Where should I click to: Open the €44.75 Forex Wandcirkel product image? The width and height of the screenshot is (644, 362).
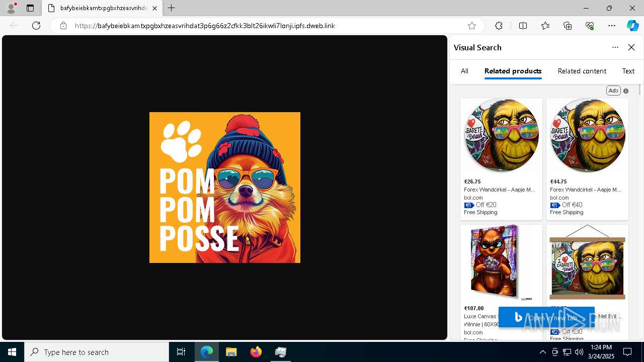[587, 135]
